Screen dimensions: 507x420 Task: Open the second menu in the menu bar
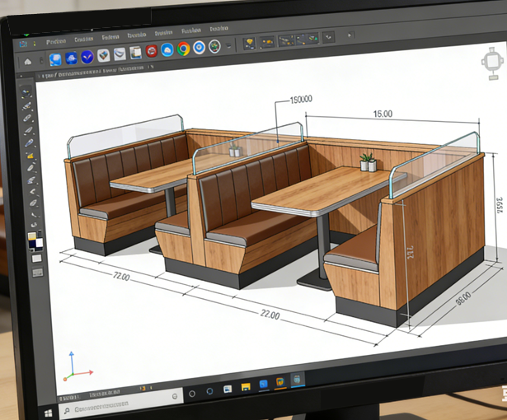(83, 40)
